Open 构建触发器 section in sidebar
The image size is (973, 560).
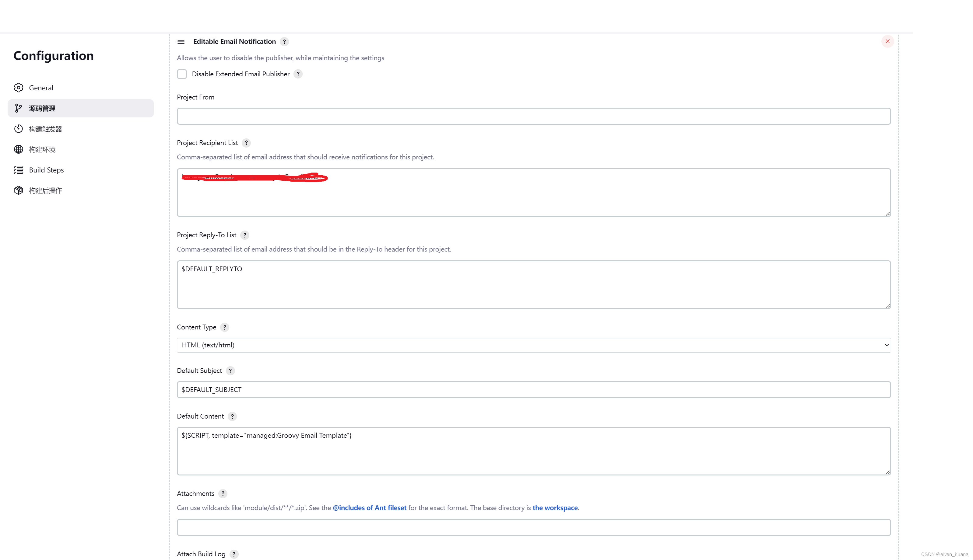[45, 129]
